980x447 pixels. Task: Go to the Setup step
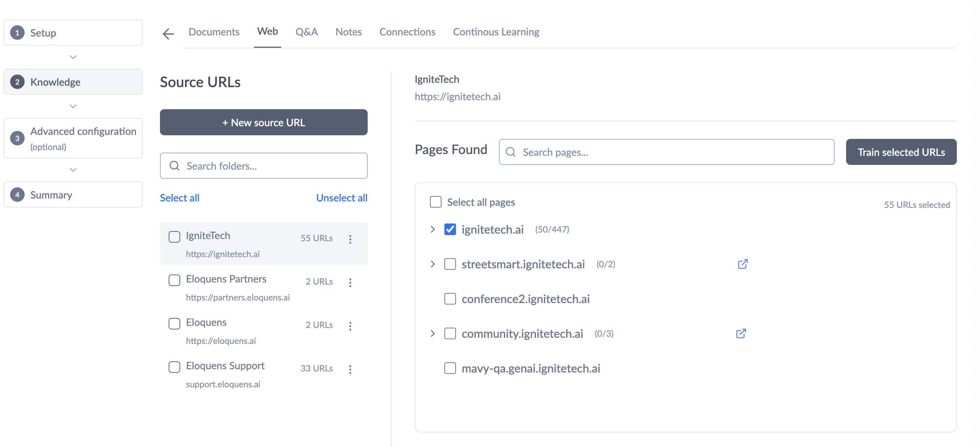[x=73, y=33]
